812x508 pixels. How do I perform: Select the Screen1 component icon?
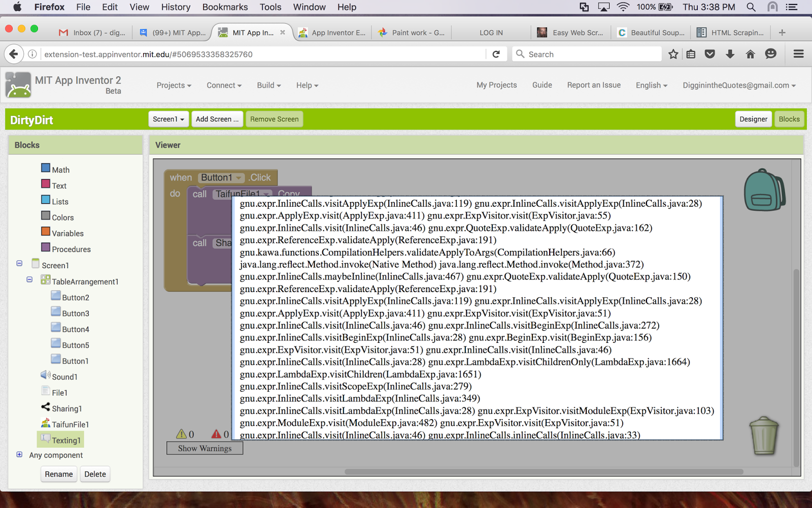[36, 263]
